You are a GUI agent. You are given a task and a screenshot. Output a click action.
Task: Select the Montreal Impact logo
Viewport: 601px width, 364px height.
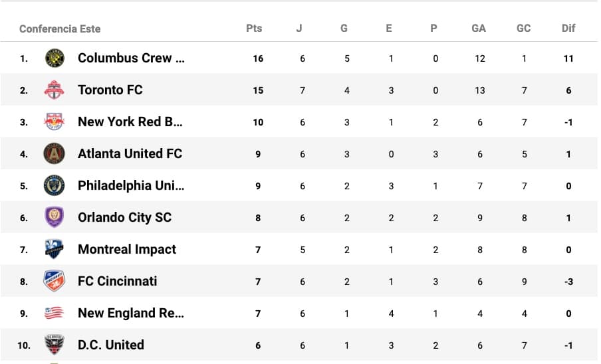point(54,249)
